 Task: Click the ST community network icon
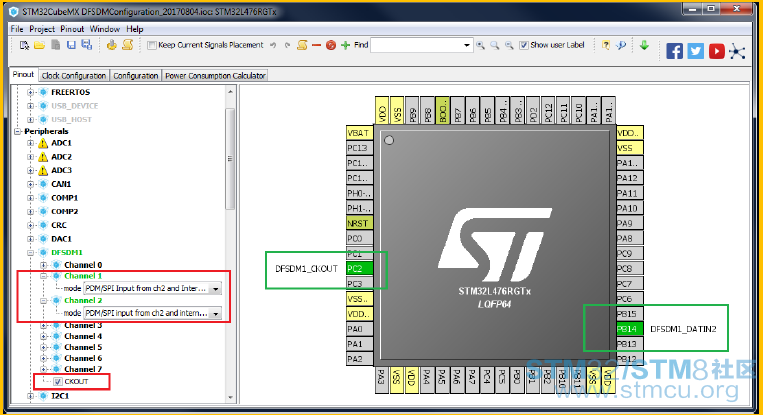737,51
